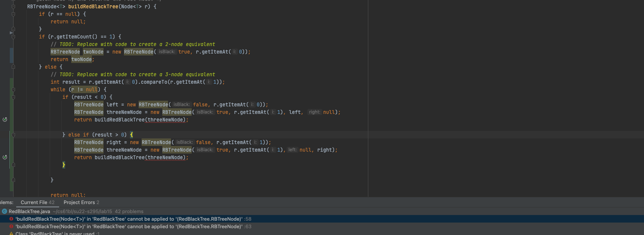Collapse the buildRedBlackTree method using its fold marker
The image size is (644, 235).
[13, 7]
